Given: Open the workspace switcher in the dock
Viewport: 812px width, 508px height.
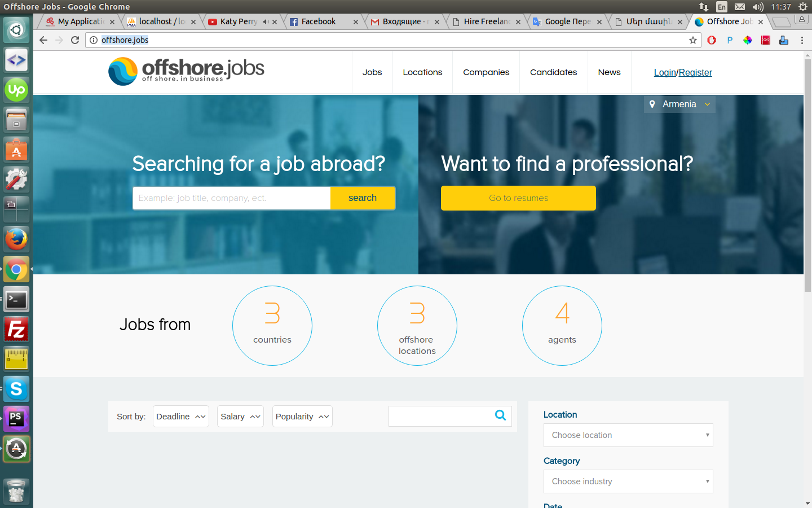Looking at the screenshot, I should point(16,209).
